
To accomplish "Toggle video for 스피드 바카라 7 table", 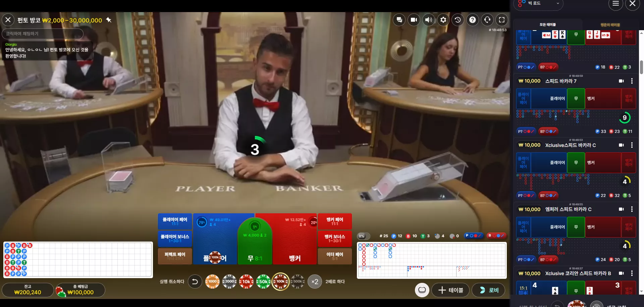I will [x=621, y=81].
